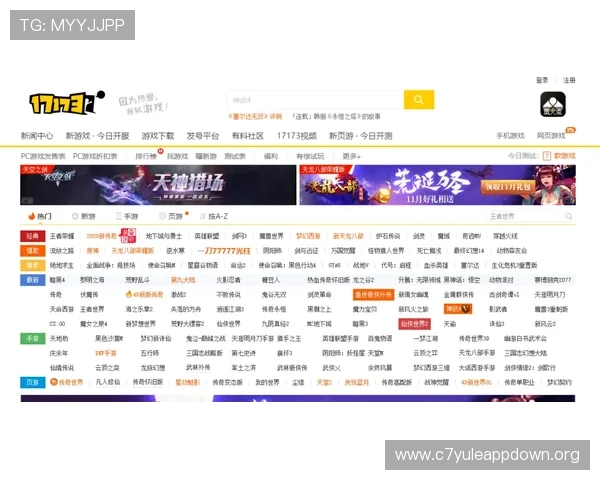Open the 火影忍者 game link

228,280
